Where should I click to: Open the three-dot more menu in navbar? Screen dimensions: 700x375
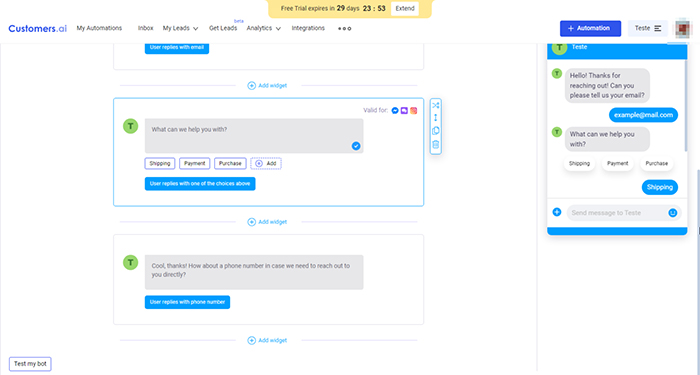point(344,29)
